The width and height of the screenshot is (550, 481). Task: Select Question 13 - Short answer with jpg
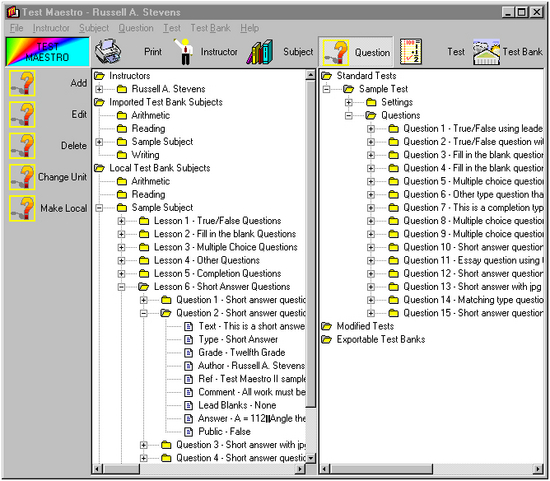[472, 287]
